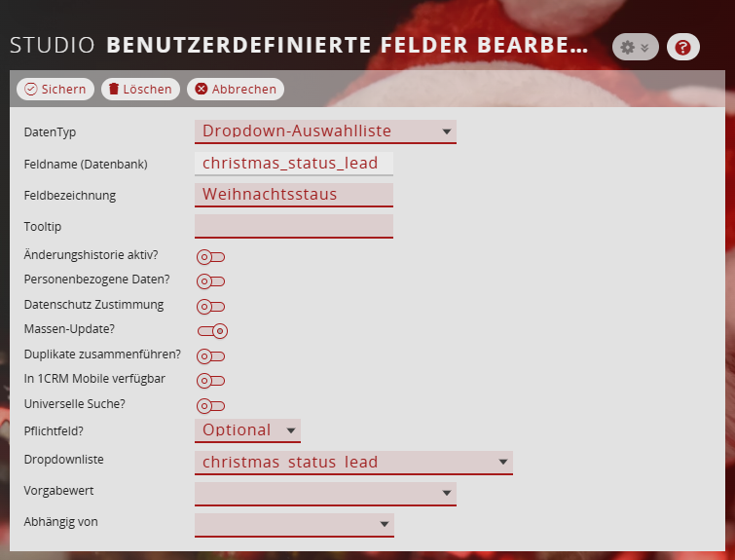Open the gear settings menu in header
The height and width of the screenshot is (560, 735).
coord(635,47)
